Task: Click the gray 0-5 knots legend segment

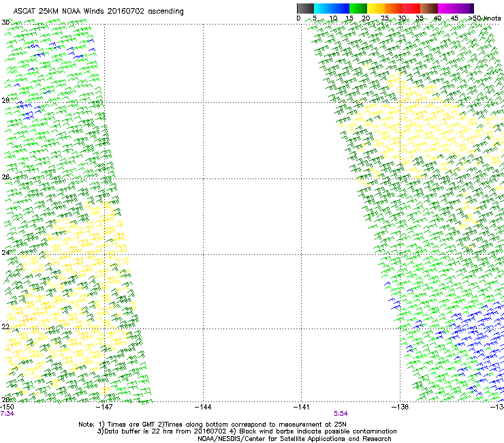Action: coord(305,8)
